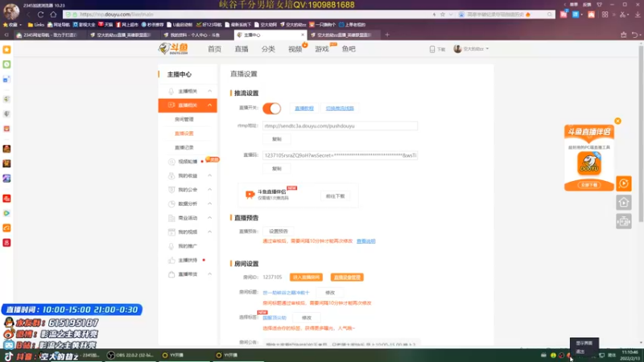
Task: Collapse the 直播相关 sidebar section
Action: pyautogui.click(x=209, y=105)
